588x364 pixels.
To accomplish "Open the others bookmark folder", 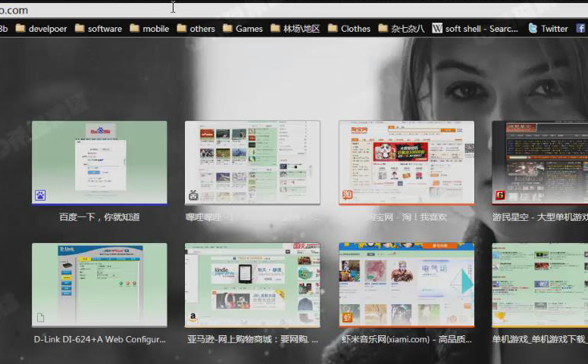I will point(195,29).
